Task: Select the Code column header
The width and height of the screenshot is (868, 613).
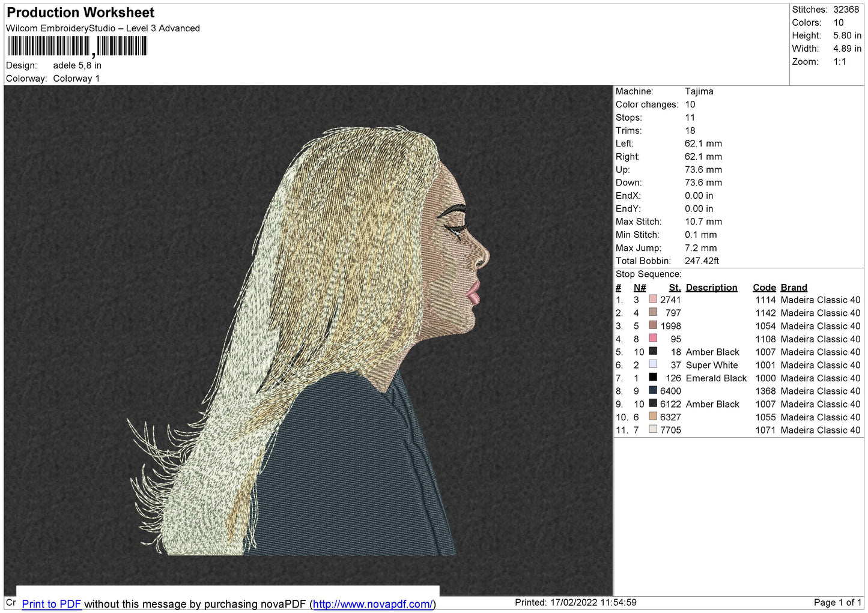Action: (x=764, y=288)
